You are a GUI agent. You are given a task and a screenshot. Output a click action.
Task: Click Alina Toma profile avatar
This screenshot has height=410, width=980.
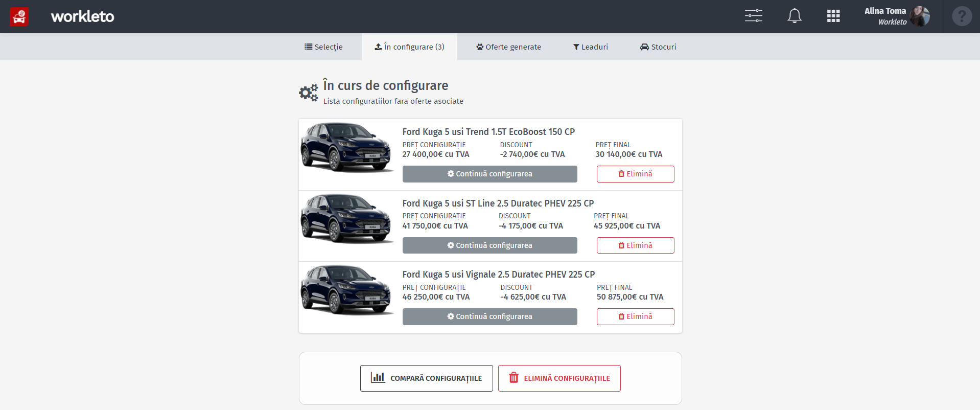tap(920, 16)
